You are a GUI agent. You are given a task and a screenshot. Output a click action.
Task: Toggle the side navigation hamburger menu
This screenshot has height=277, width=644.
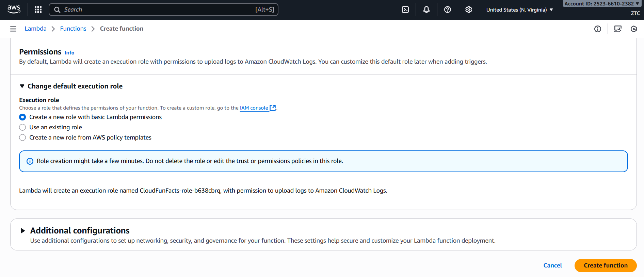tap(13, 29)
